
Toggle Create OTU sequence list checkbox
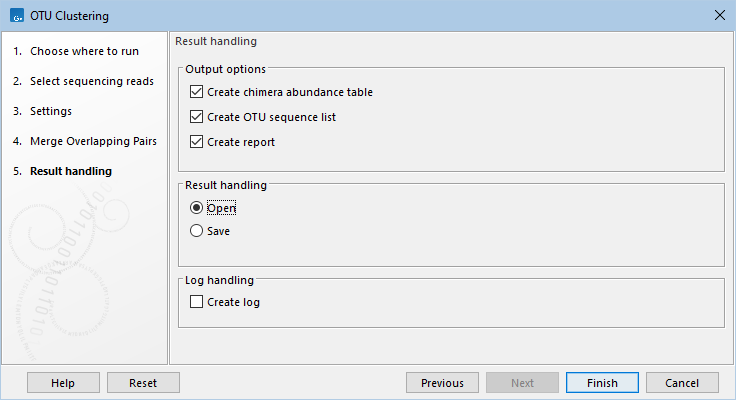(196, 117)
